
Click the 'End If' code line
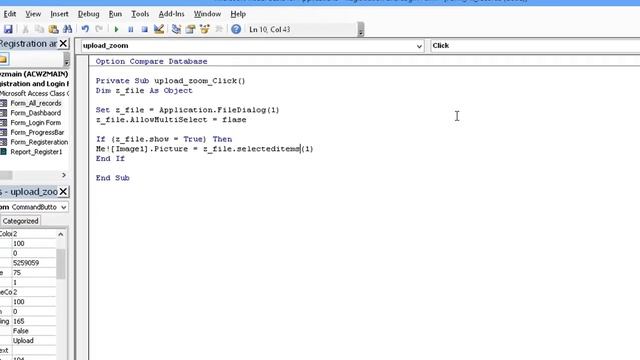click(x=110, y=158)
